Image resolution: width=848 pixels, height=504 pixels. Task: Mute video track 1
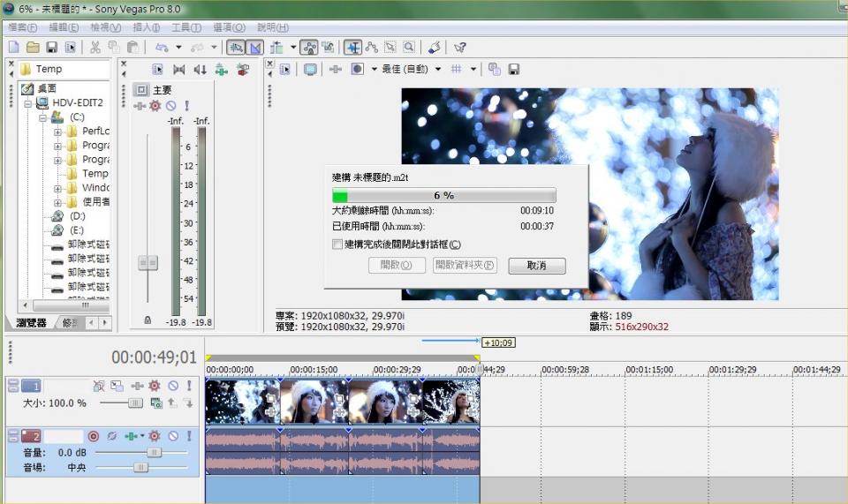click(173, 386)
